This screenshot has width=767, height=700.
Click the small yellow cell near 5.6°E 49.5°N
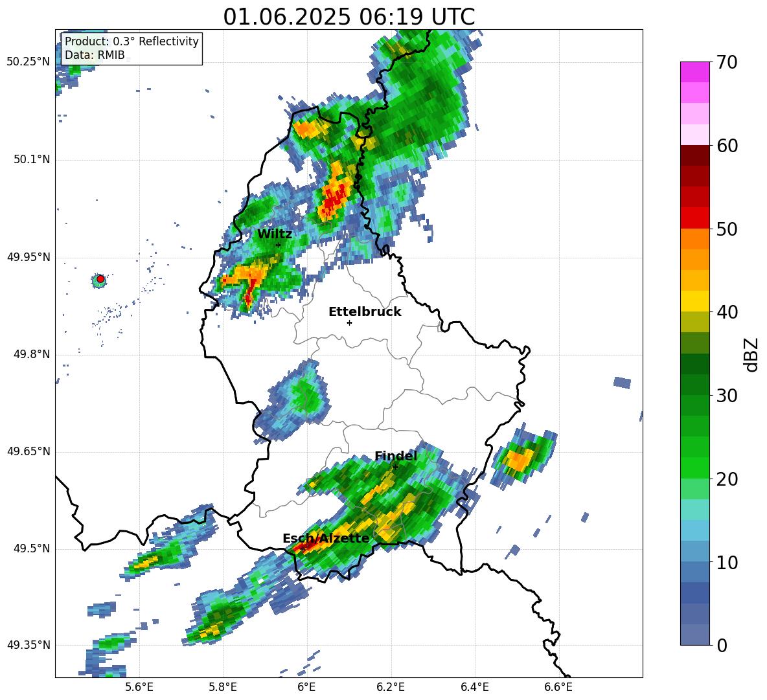coord(145,562)
